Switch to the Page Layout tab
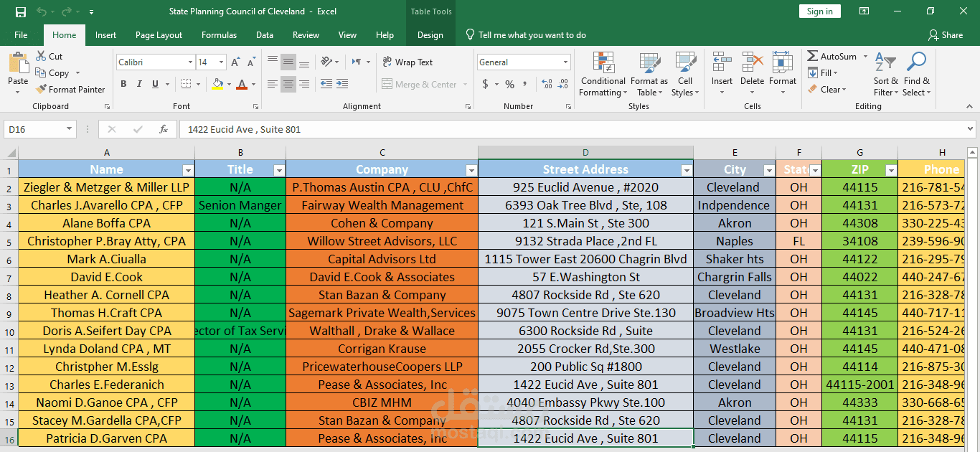The image size is (980, 452). (159, 35)
